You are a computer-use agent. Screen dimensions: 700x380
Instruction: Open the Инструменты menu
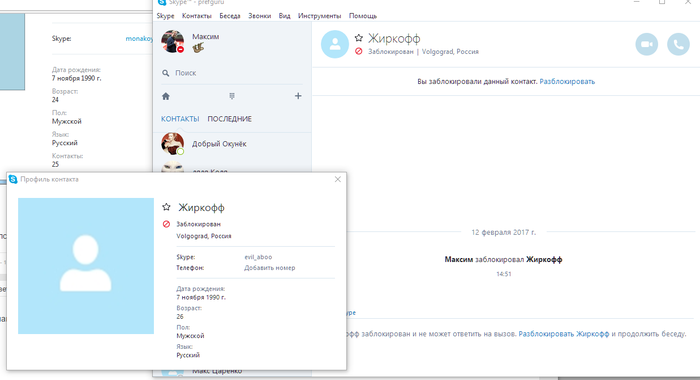319,16
